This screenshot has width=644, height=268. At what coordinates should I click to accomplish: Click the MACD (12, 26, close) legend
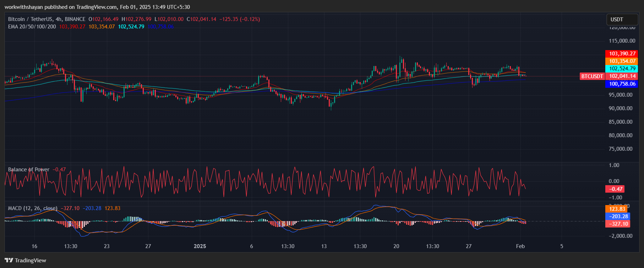tap(33, 208)
